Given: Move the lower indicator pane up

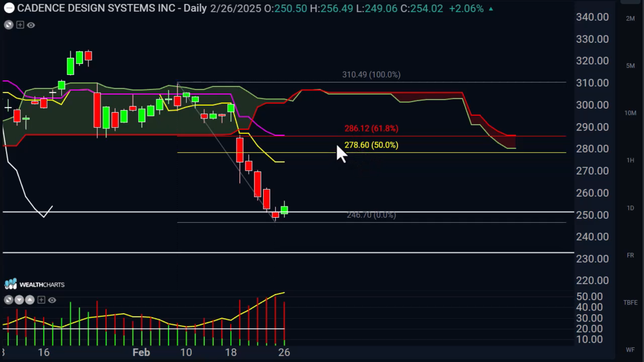Looking at the screenshot, I should [x=30, y=300].
